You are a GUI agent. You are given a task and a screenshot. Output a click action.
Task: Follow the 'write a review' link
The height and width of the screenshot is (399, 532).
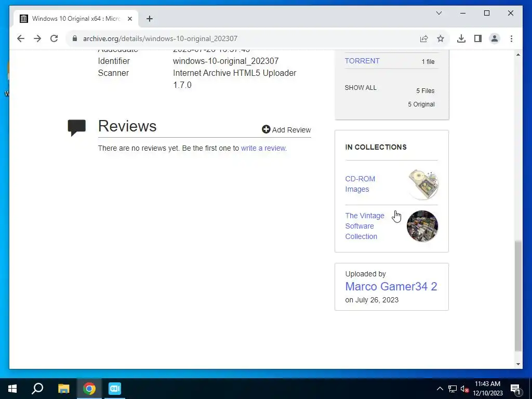263,148
